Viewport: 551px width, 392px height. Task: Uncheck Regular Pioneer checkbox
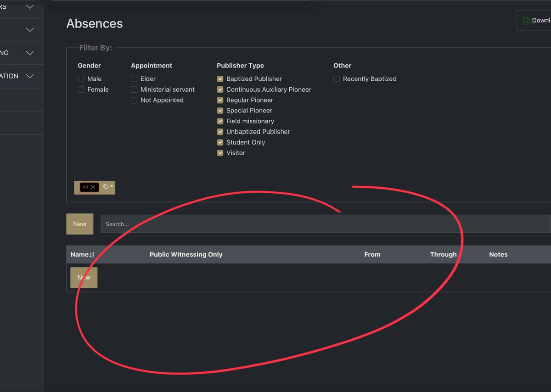click(x=220, y=100)
